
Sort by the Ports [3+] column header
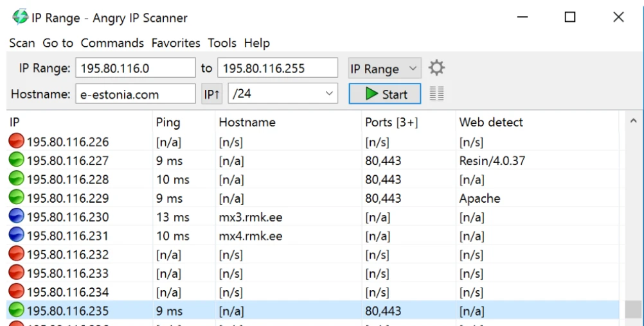click(409, 122)
